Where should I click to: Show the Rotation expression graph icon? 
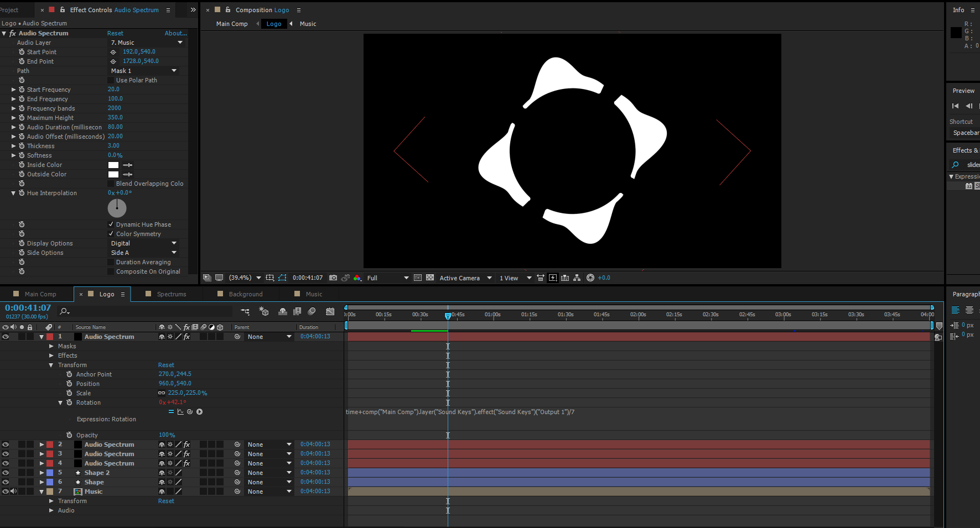(x=180, y=412)
